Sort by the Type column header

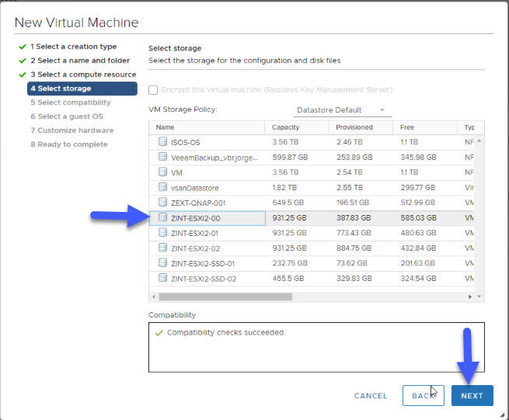coord(470,127)
